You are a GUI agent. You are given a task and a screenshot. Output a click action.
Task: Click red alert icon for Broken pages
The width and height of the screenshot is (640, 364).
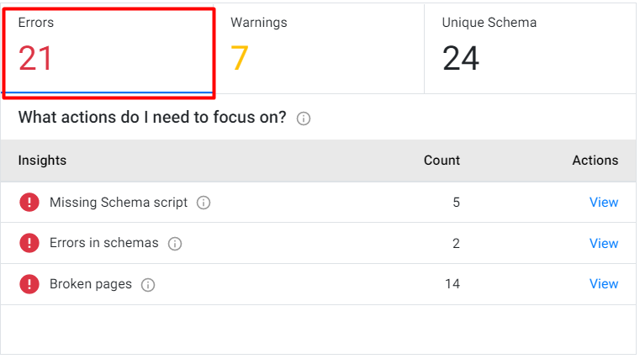[29, 284]
